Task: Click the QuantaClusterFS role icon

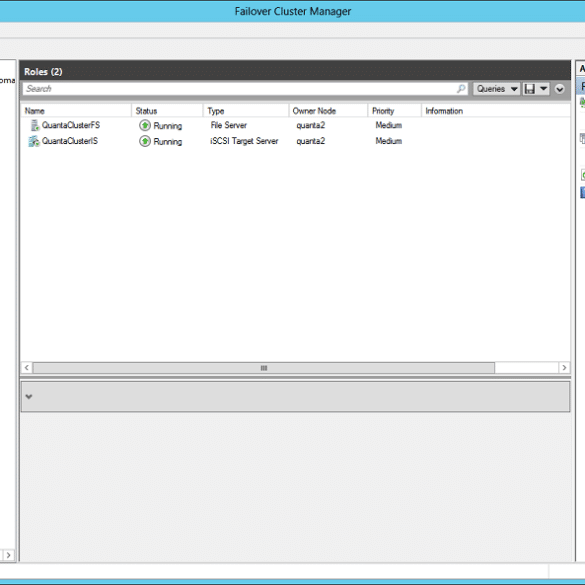Action: pyautogui.click(x=34, y=125)
